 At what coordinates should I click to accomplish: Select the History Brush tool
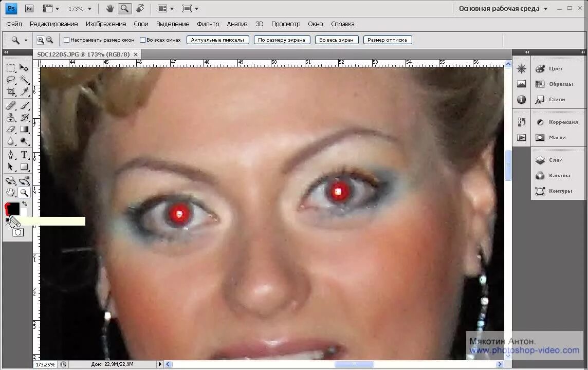pos(24,117)
